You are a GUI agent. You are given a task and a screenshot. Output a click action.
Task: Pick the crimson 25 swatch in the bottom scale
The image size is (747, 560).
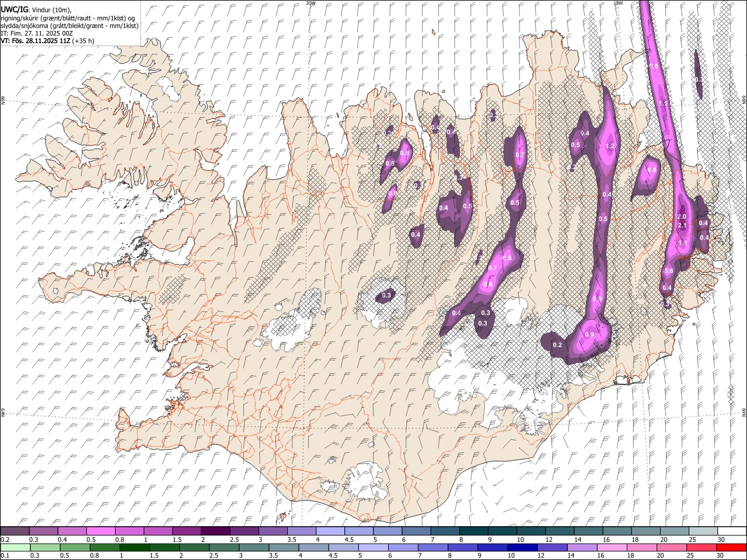pyautogui.click(x=701, y=548)
